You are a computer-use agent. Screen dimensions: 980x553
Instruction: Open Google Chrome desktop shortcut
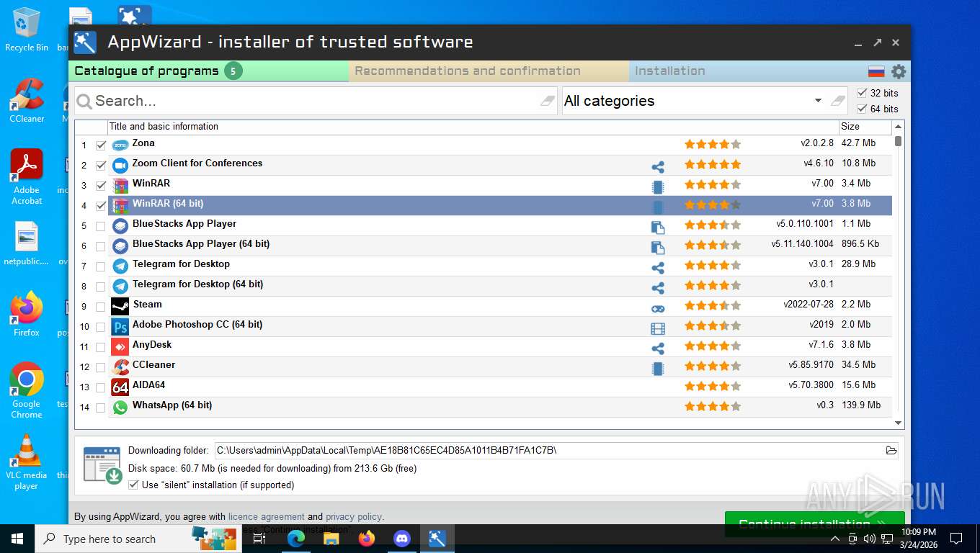[x=26, y=390]
